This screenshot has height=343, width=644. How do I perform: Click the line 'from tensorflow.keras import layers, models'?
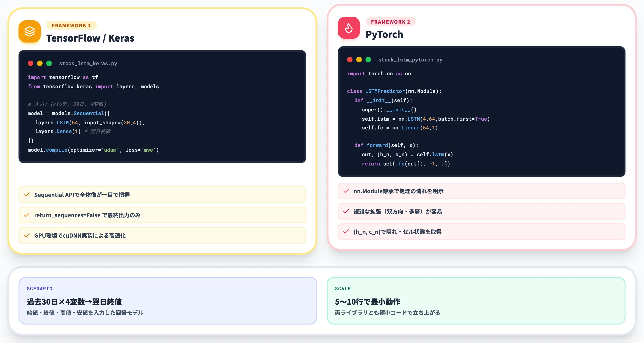pos(93,86)
